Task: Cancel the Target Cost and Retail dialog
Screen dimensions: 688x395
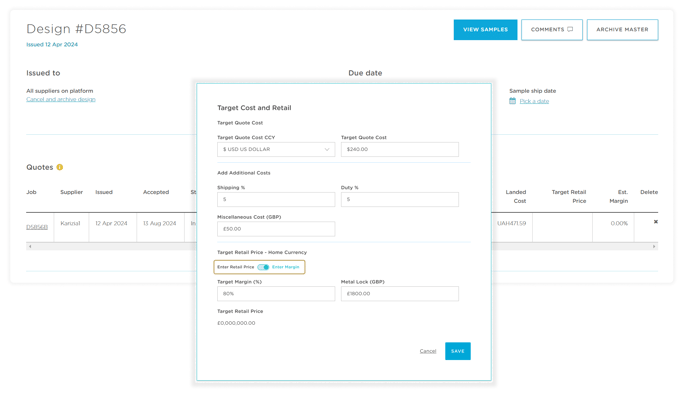Action: (428, 351)
